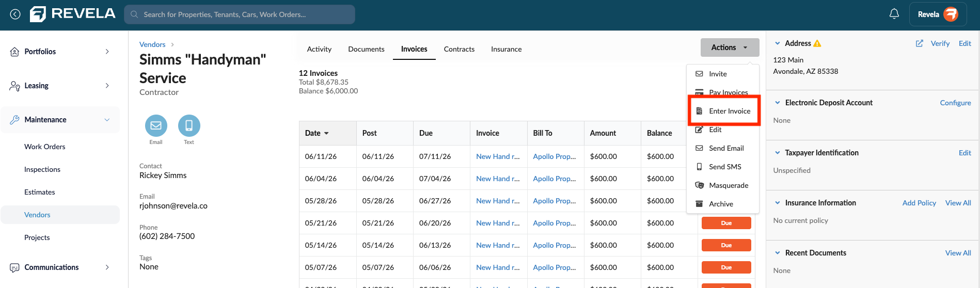980x288 pixels.
Task: Focus the global search field
Action: (x=240, y=14)
